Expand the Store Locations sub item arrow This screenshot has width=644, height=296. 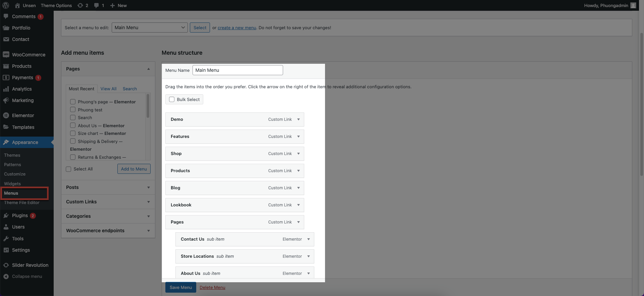click(x=309, y=256)
